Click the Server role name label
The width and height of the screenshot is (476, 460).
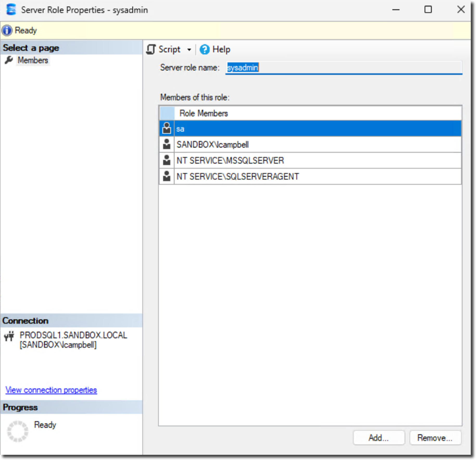point(190,68)
